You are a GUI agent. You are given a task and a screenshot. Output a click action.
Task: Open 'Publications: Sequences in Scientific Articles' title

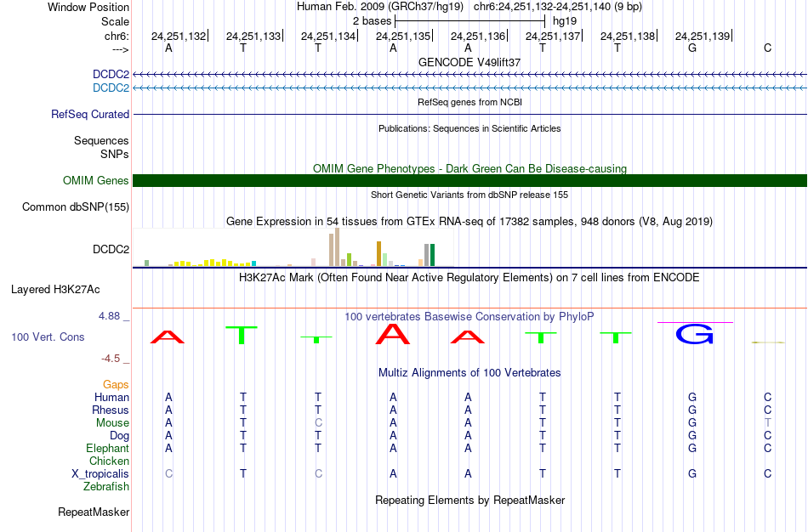(x=469, y=128)
